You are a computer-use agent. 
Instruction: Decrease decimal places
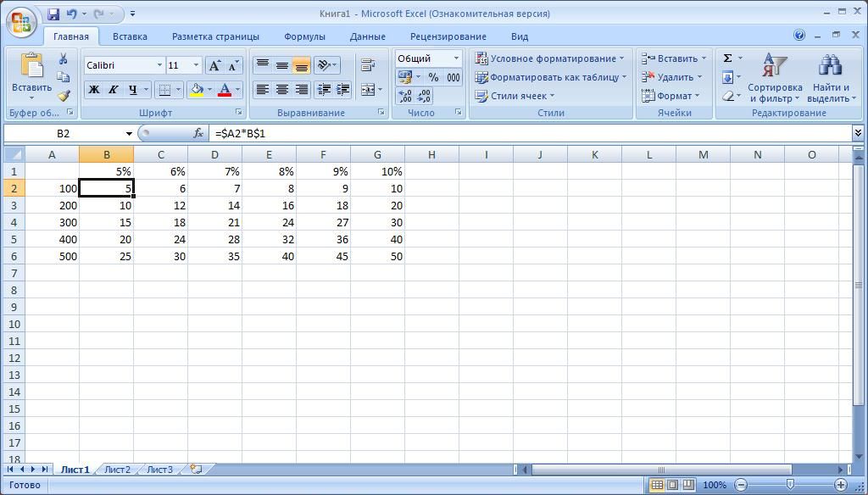[x=424, y=97]
